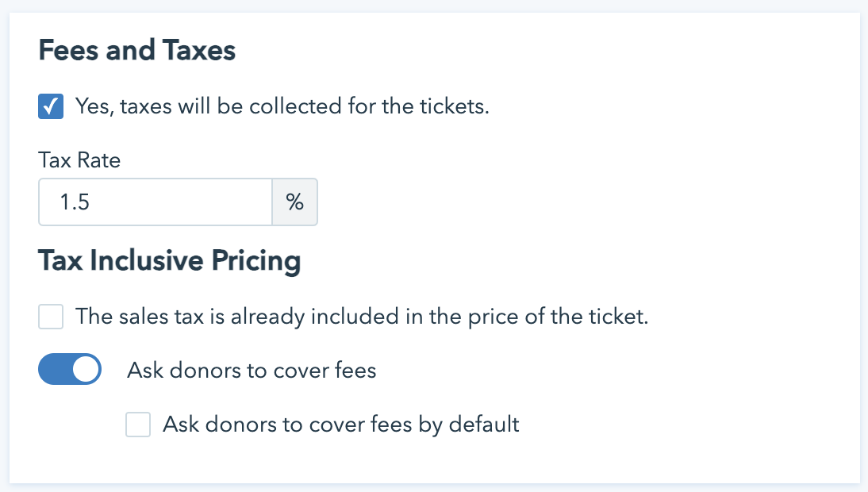
Task: Click the percent sign beside Tax Rate
Action: pos(295,202)
